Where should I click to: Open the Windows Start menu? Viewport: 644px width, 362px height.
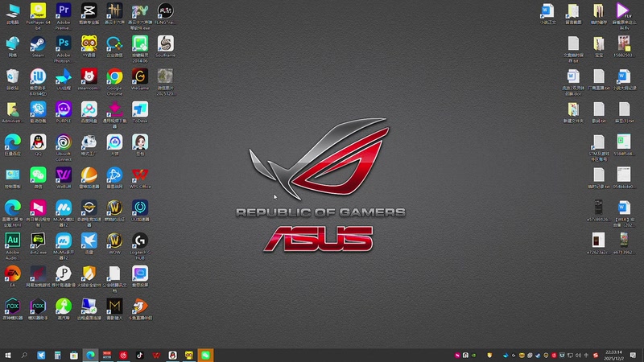tap(8, 355)
